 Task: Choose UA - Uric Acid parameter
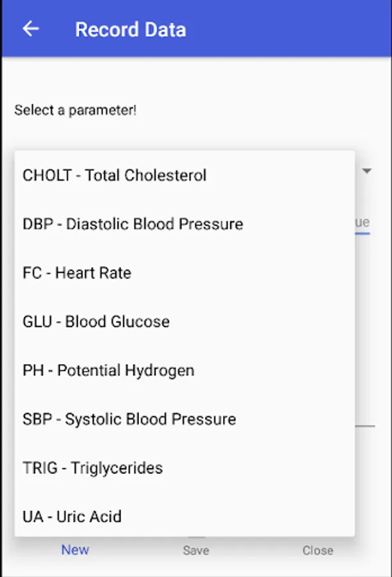(72, 516)
